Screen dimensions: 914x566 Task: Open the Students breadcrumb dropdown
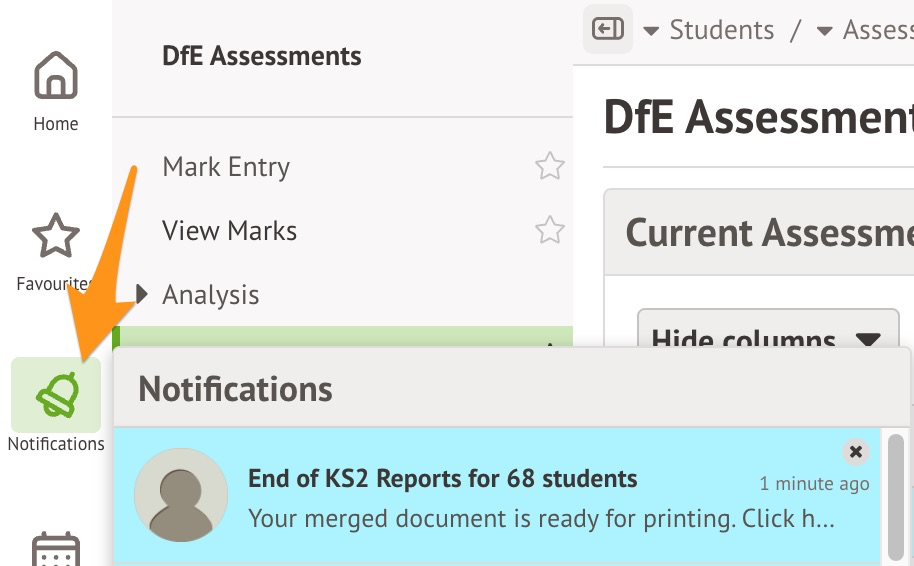(x=651, y=31)
